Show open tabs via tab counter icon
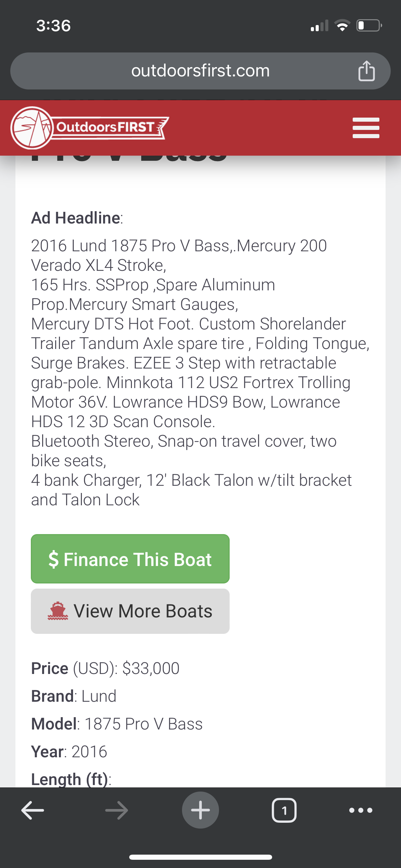 pos(284,810)
